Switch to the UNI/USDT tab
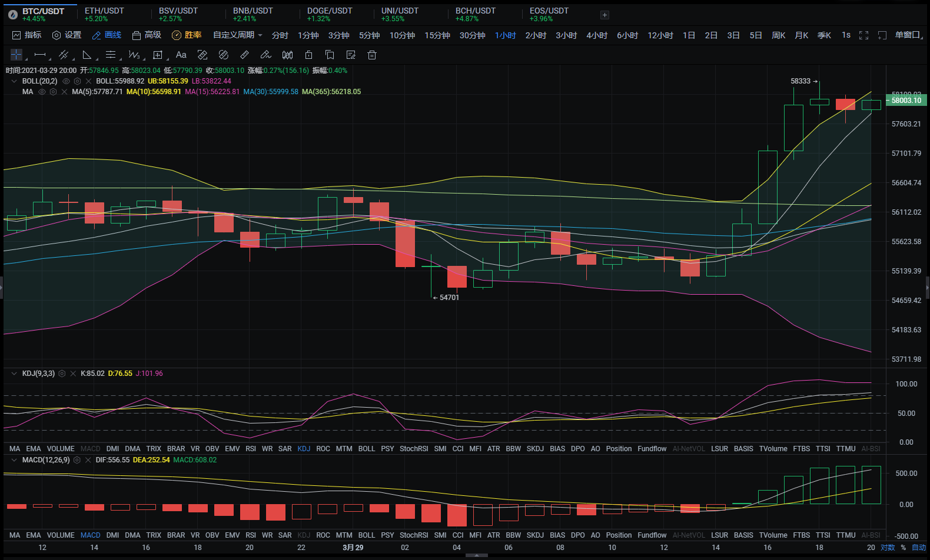Screen dimensions: 930x560 [x=400, y=15]
